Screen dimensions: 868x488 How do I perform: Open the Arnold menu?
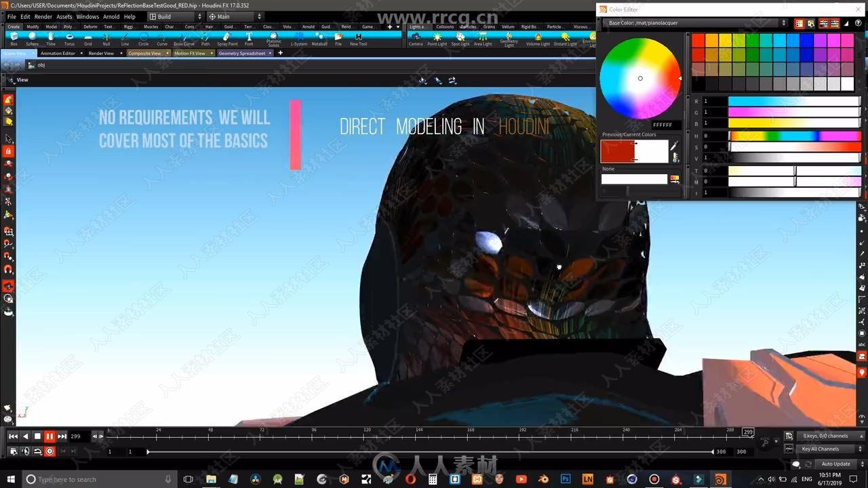click(x=111, y=16)
